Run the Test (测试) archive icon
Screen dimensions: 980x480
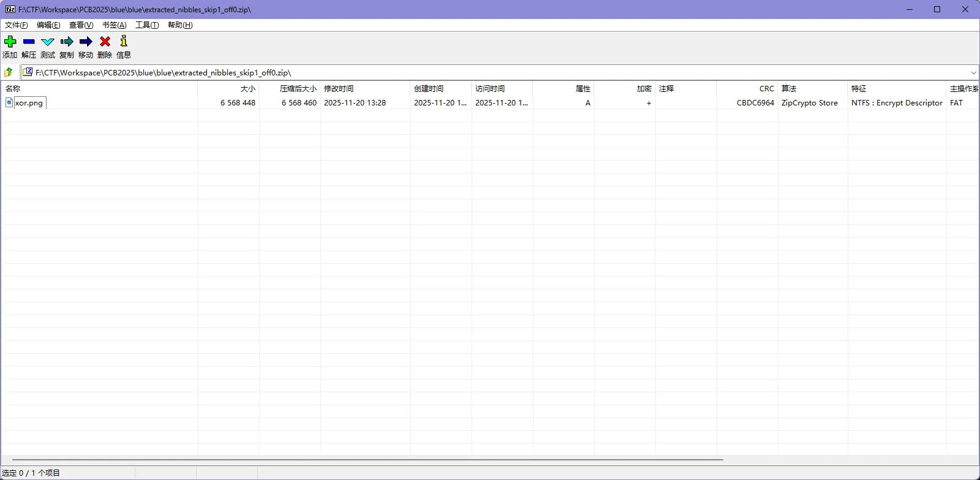click(x=48, y=42)
